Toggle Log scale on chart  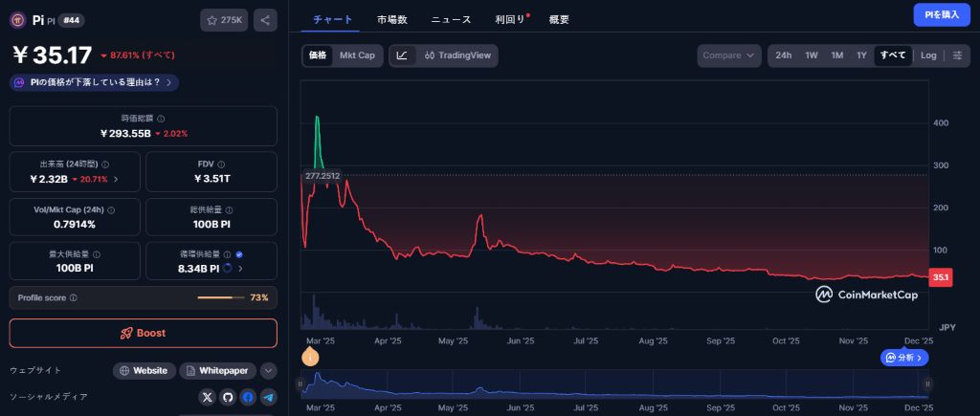coord(928,55)
